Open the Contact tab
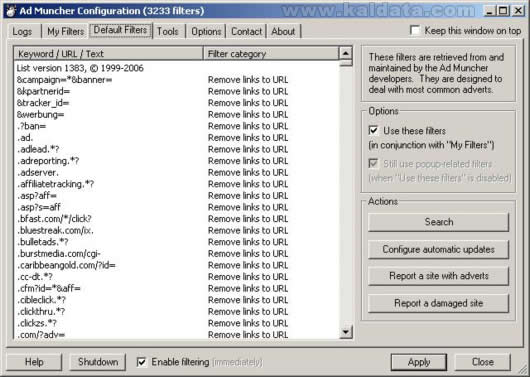This screenshot has height=377, width=530. pos(246,31)
